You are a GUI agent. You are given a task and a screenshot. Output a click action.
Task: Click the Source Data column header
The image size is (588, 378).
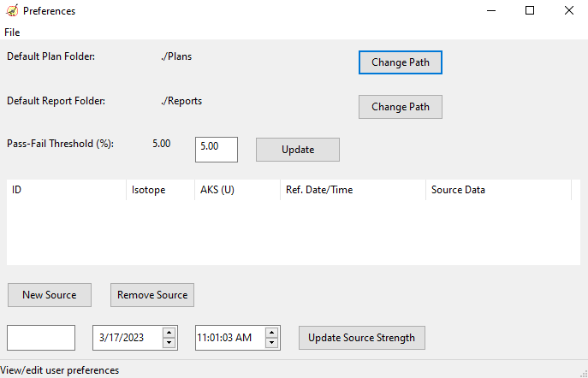(x=498, y=190)
